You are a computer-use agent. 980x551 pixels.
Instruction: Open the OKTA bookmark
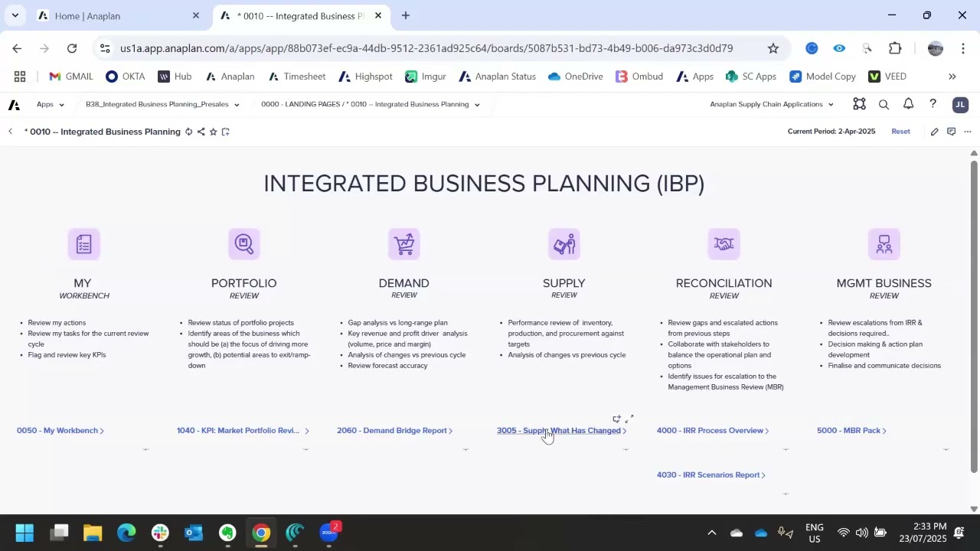tap(126, 77)
